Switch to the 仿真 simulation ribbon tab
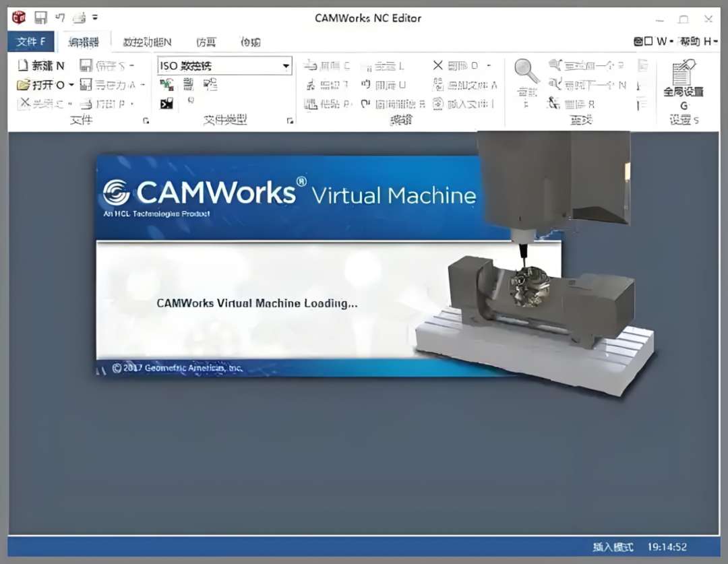The width and height of the screenshot is (728, 564). 206,42
